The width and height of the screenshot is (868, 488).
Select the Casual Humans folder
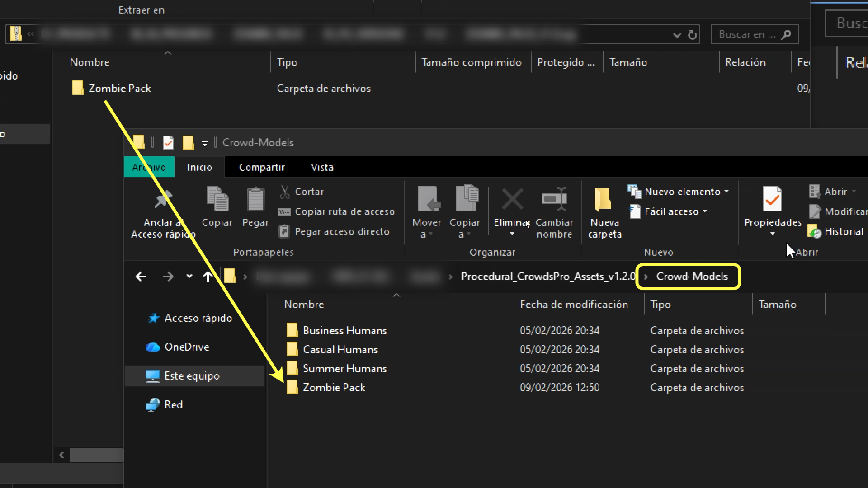pyautogui.click(x=340, y=350)
